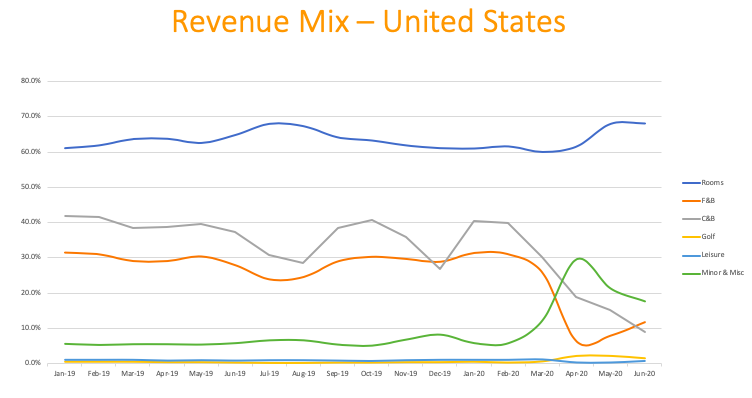Click the orange F&B legend swatch

click(x=691, y=201)
